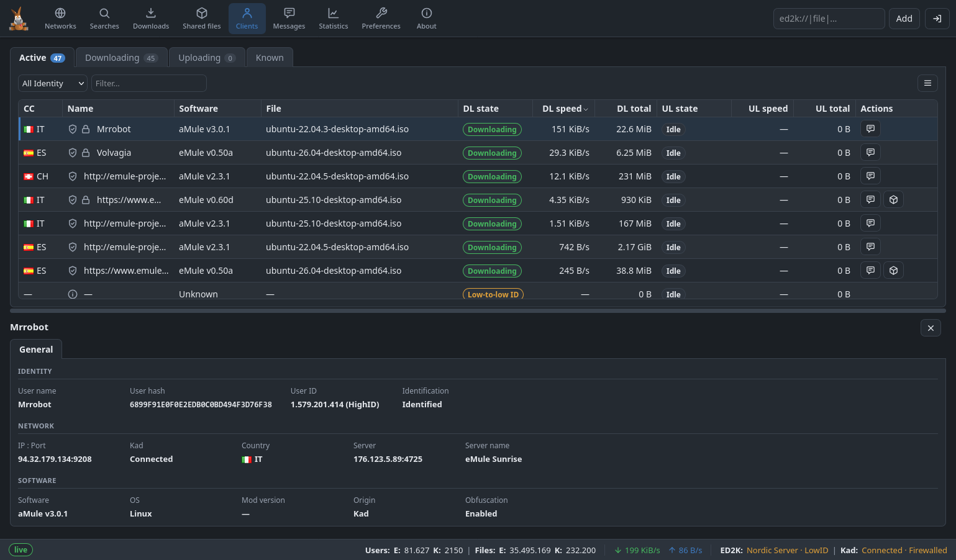Sort by DL total column header

click(x=626, y=109)
